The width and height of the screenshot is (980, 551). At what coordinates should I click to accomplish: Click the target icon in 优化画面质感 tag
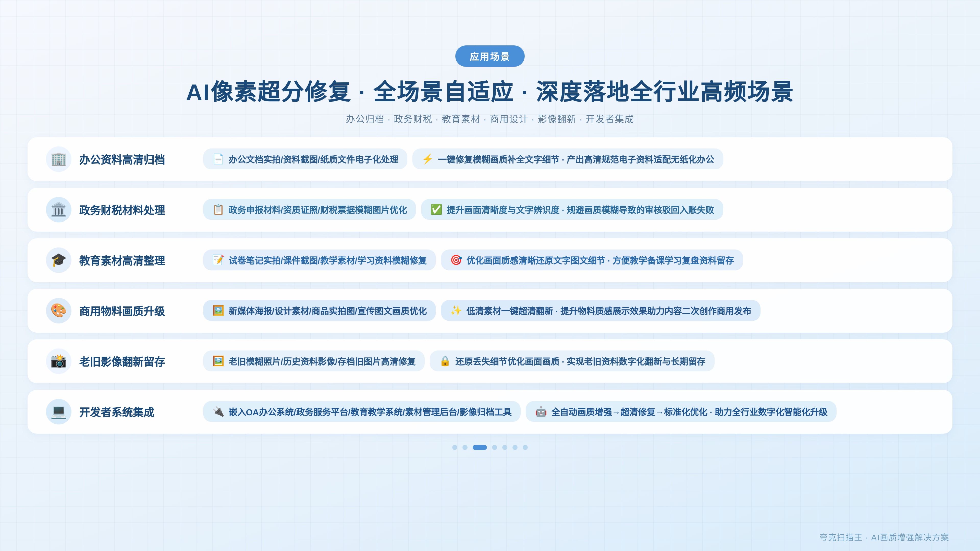click(456, 260)
